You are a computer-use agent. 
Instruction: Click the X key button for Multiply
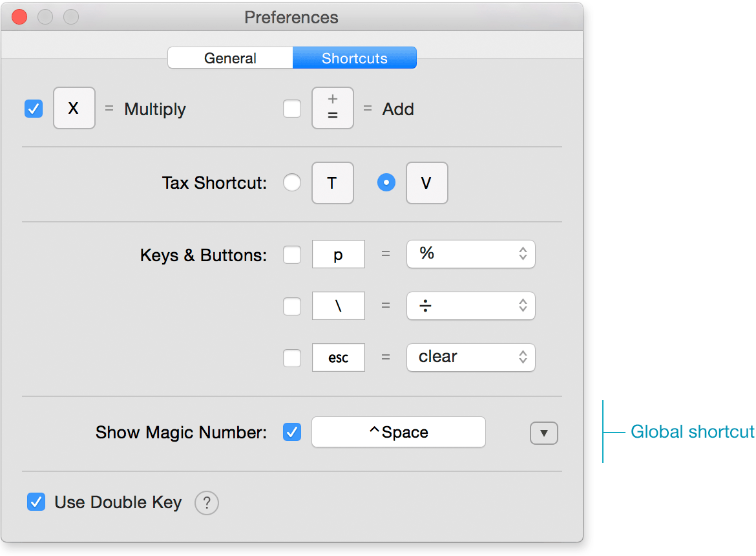74,108
